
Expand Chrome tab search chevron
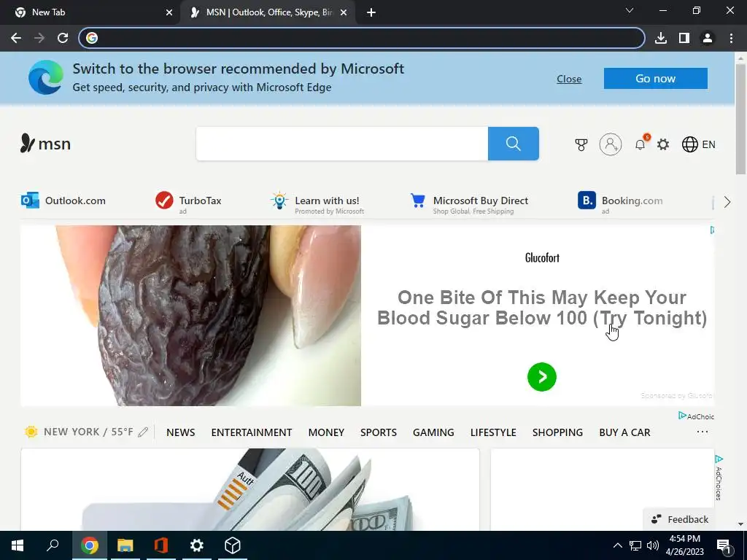tap(630, 10)
